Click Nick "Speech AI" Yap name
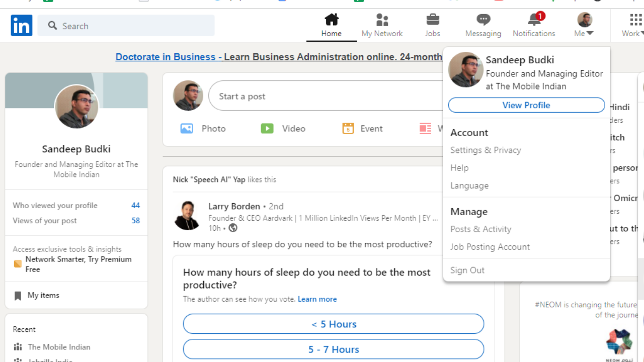644x362 pixels. (x=209, y=179)
